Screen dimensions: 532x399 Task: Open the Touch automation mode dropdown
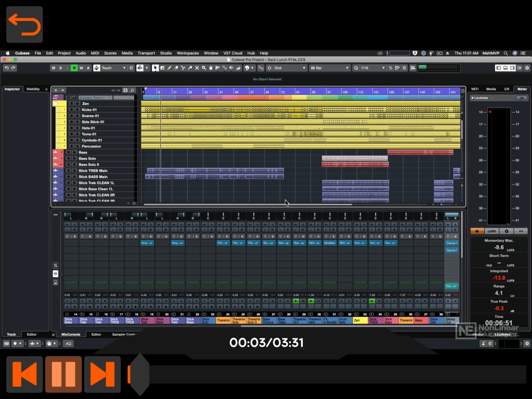pyautogui.click(x=114, y=68)
